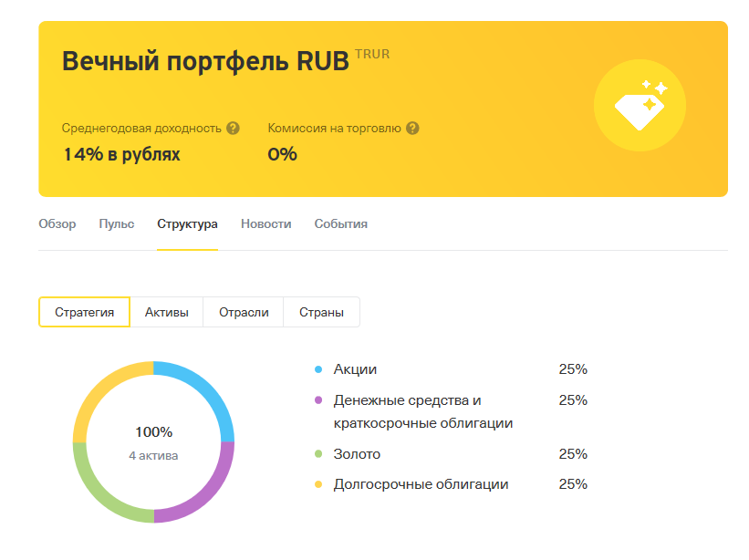Open the Обзор tab
Image resolution: width=749 pixels, height=560 pixels.
57,223
